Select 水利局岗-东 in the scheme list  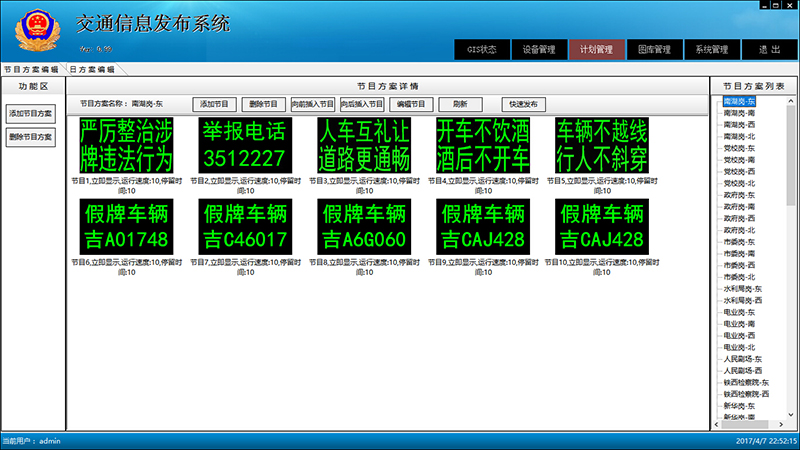(x=743, y=288)
